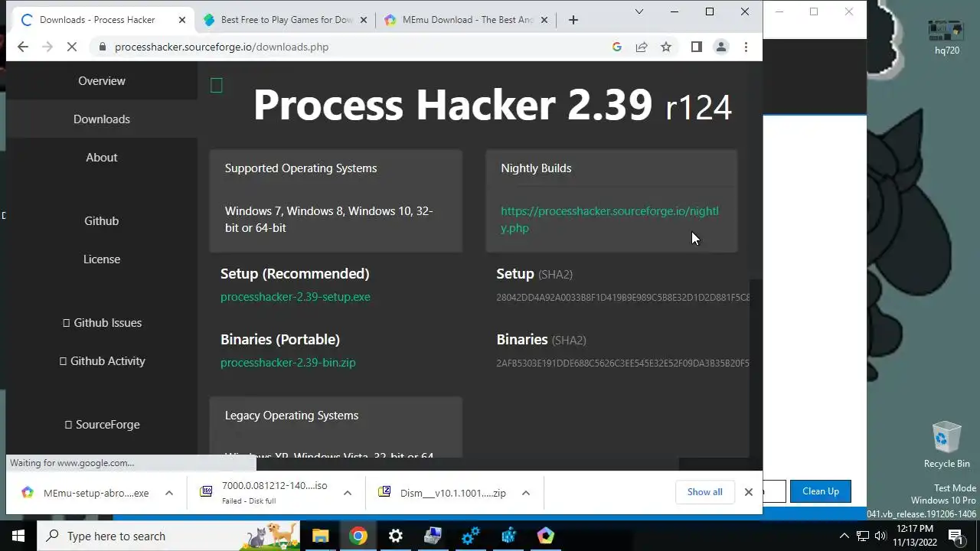
Task: Open the Recycle Bin desktop icon
Action: [x=947, y=445]
